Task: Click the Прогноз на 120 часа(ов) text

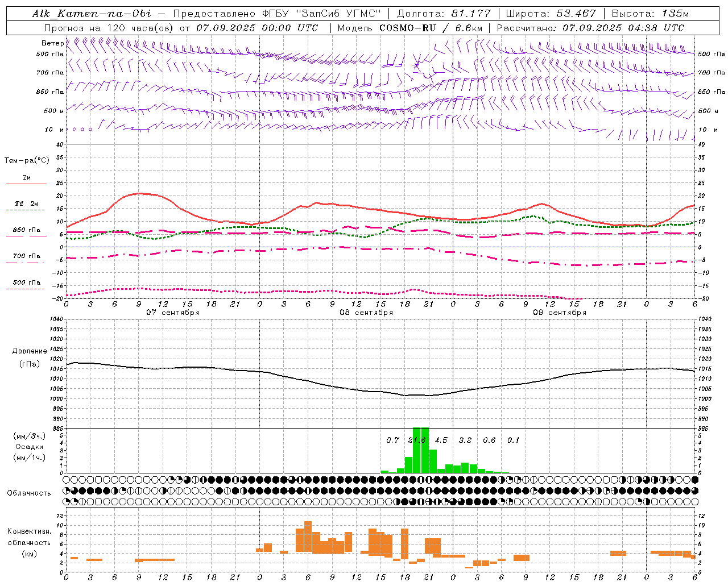Action: (x=110, y=28)
